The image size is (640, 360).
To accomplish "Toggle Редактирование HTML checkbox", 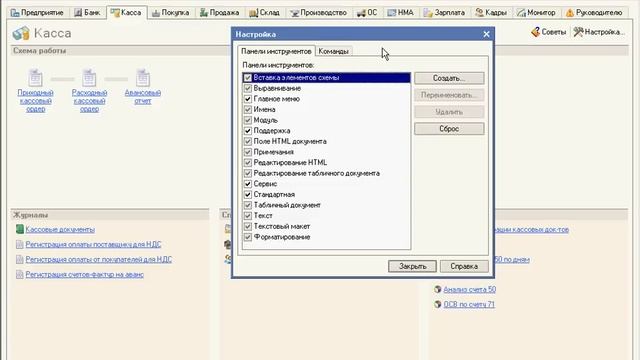I will [248, 162].
